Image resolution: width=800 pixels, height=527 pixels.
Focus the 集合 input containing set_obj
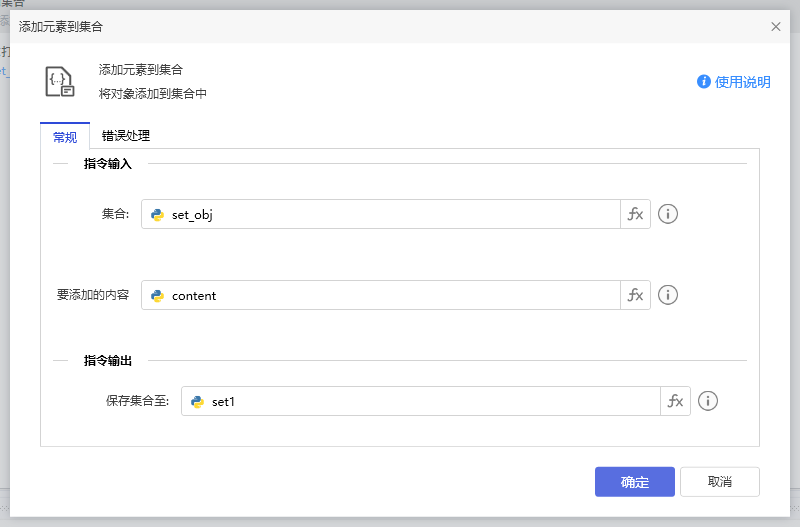click(390, 214)
